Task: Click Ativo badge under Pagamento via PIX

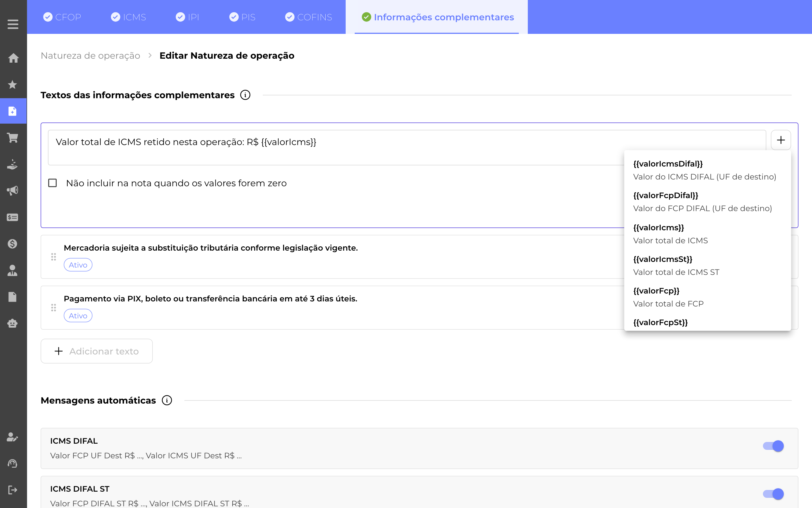Action: point(78,316)
